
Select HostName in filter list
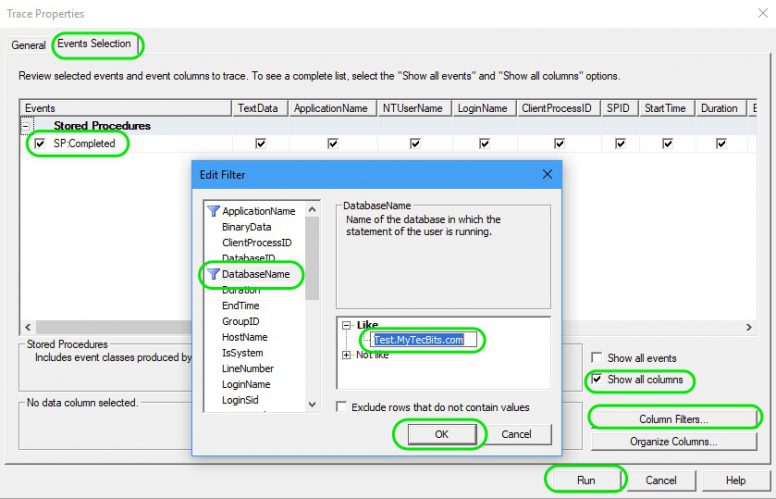pyautogui.click(x=244, y=337)
